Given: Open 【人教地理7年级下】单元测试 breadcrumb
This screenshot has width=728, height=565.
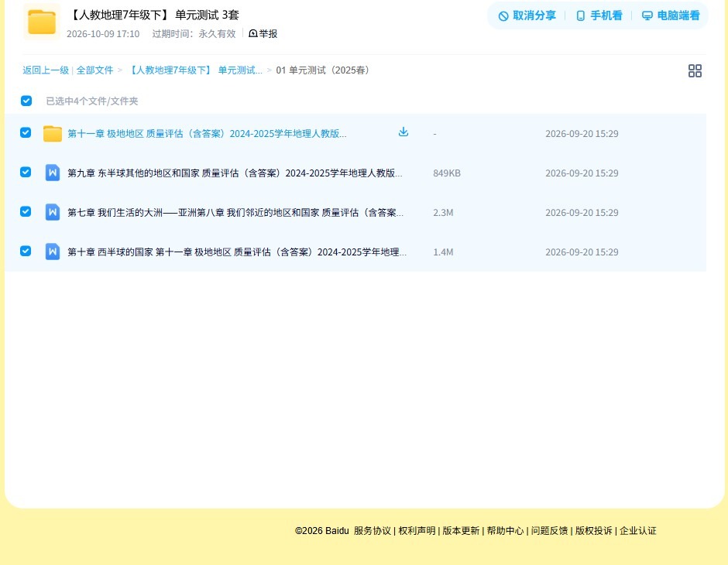Looking at the screenshot, I should point(194,70).
